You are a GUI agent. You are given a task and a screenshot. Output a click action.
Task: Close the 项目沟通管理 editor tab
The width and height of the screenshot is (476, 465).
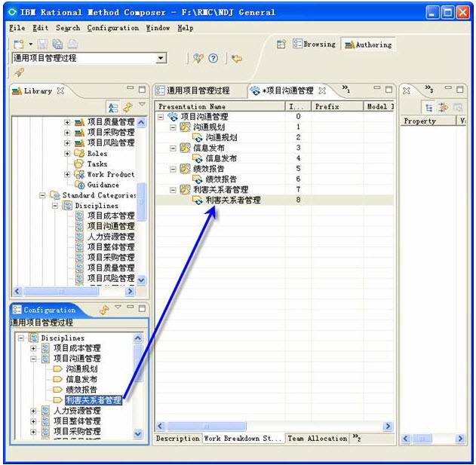[322, 91]
